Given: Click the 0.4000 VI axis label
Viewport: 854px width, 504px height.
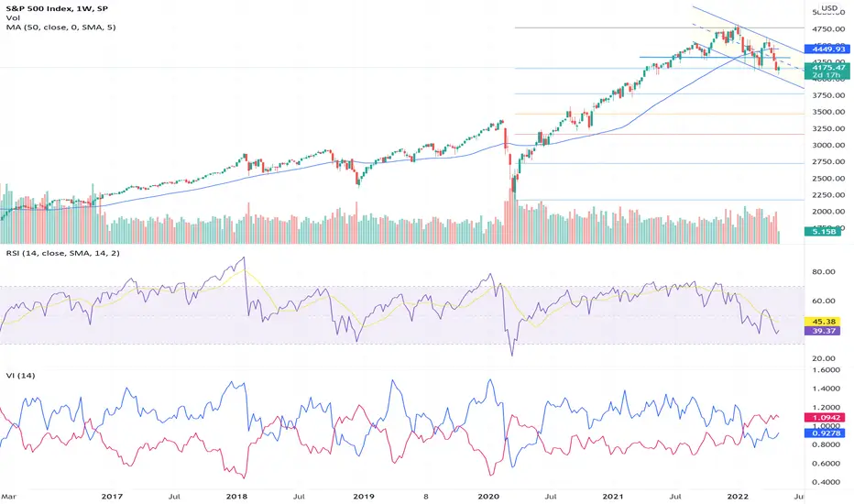Looking at the screenshot, I should point(826,482).
